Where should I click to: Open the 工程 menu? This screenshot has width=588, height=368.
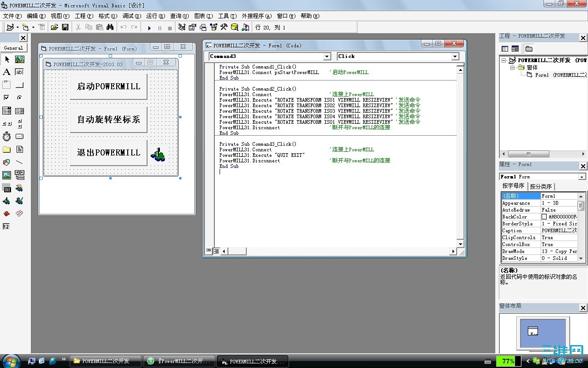click(84, 16)
